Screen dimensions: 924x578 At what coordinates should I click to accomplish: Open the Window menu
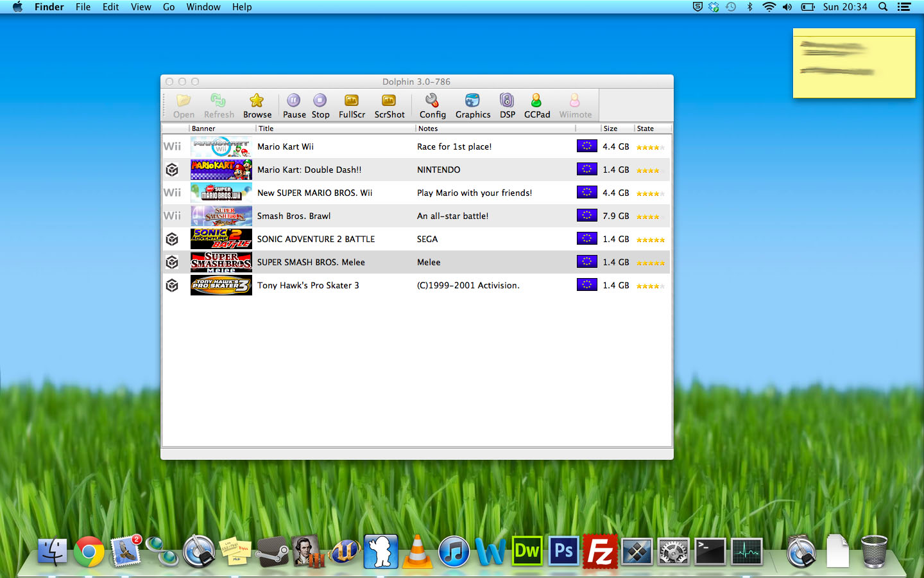click(x=203, y=7)
